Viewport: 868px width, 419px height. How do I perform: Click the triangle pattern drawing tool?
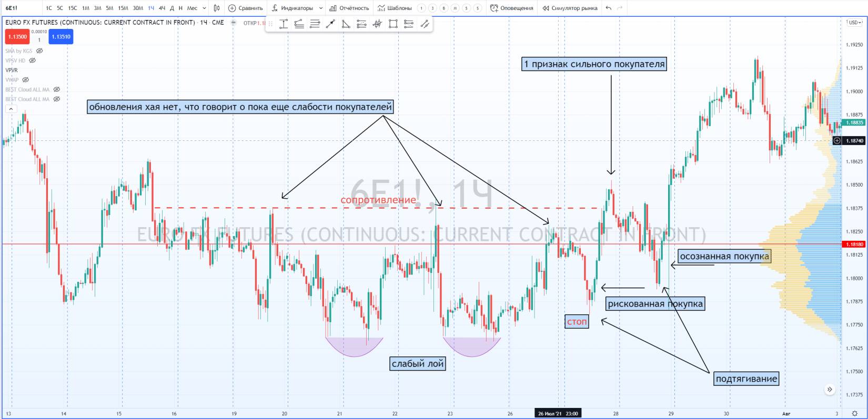(346, 24)
